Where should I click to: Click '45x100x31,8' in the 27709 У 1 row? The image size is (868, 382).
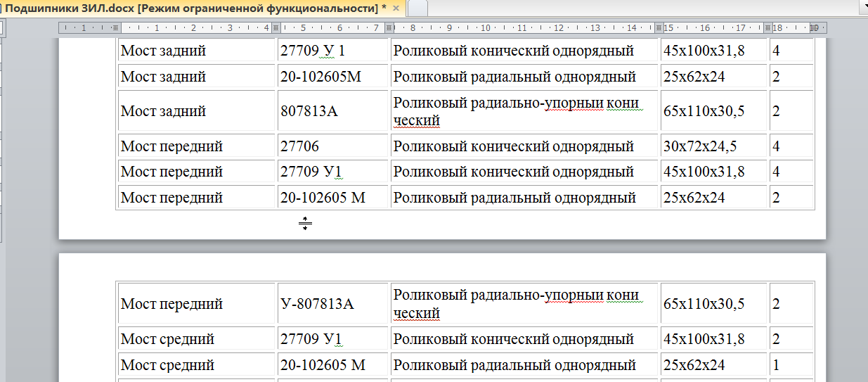click(704, 51)
